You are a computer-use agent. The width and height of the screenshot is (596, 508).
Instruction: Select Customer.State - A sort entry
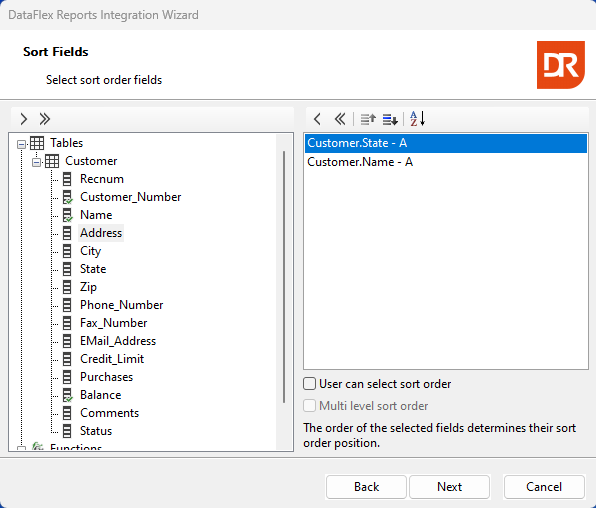446,143
